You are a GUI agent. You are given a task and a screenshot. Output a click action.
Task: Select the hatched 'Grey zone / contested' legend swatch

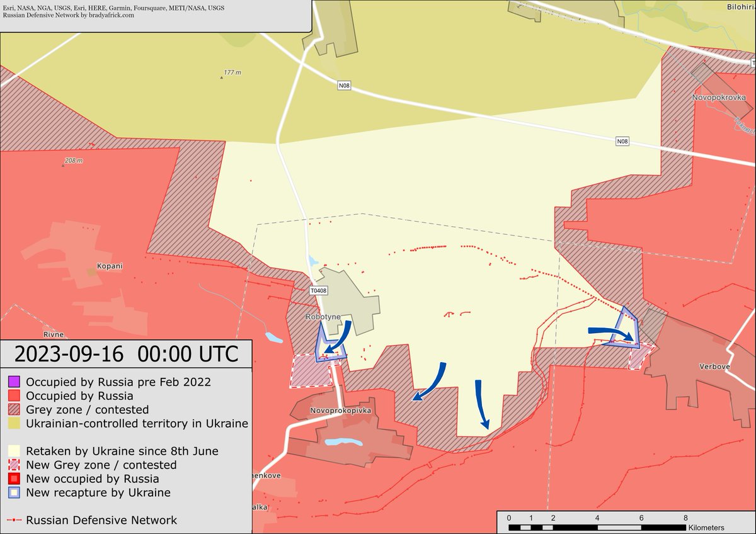pos(14,409)
